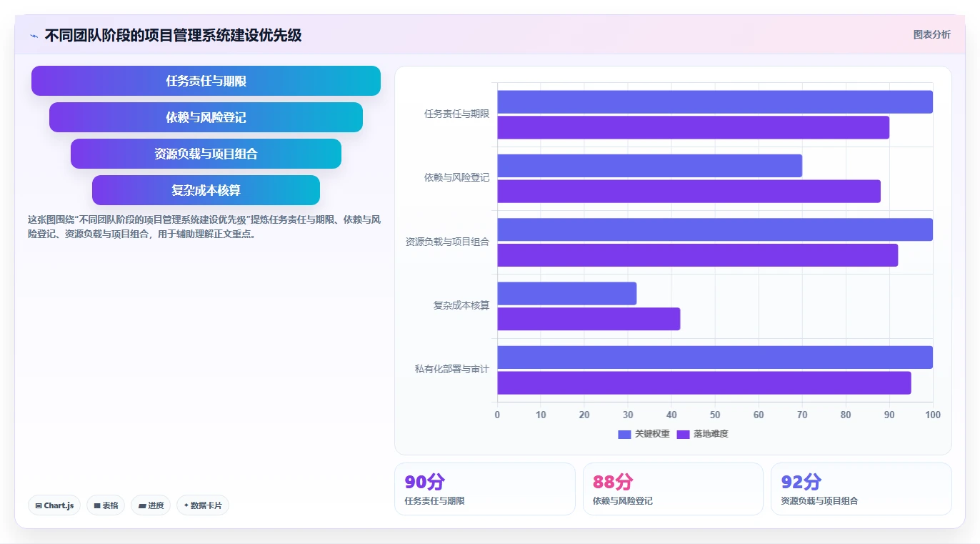
Task: Click the 资源负载与项目组合 axis label
Action: (x=447, y=242)
